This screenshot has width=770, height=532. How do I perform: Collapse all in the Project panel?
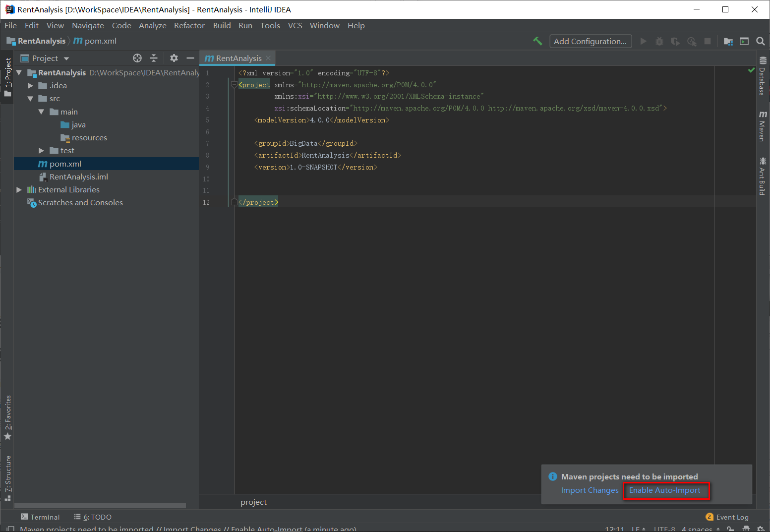click(154, 58)
